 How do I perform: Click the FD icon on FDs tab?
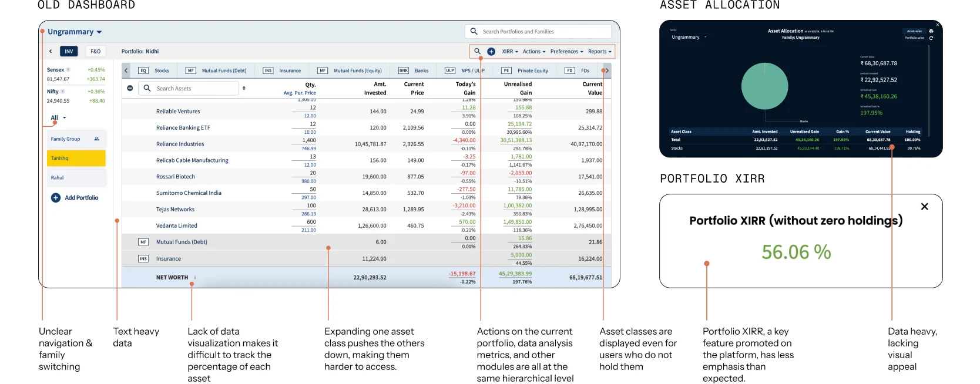click(569, 70)
